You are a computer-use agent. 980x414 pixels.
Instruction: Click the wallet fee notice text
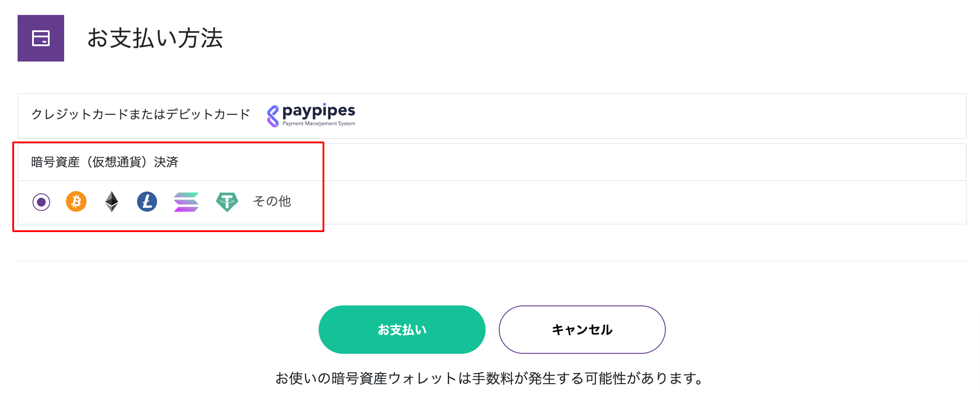490,378
